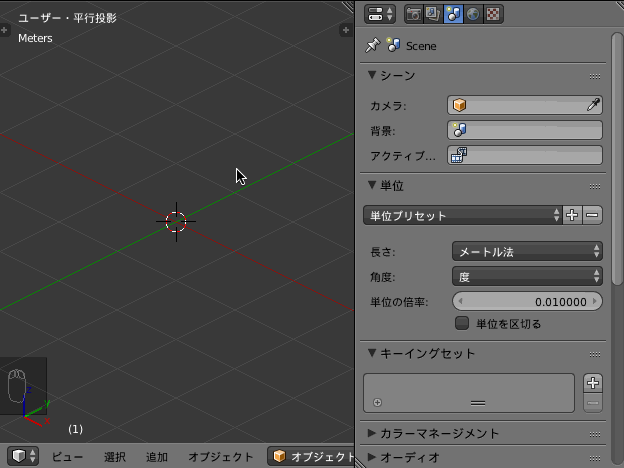This screenshot has width=624, height=468.
Task: Open the 角度 度 dropdown
Action: tap(527, 277)
